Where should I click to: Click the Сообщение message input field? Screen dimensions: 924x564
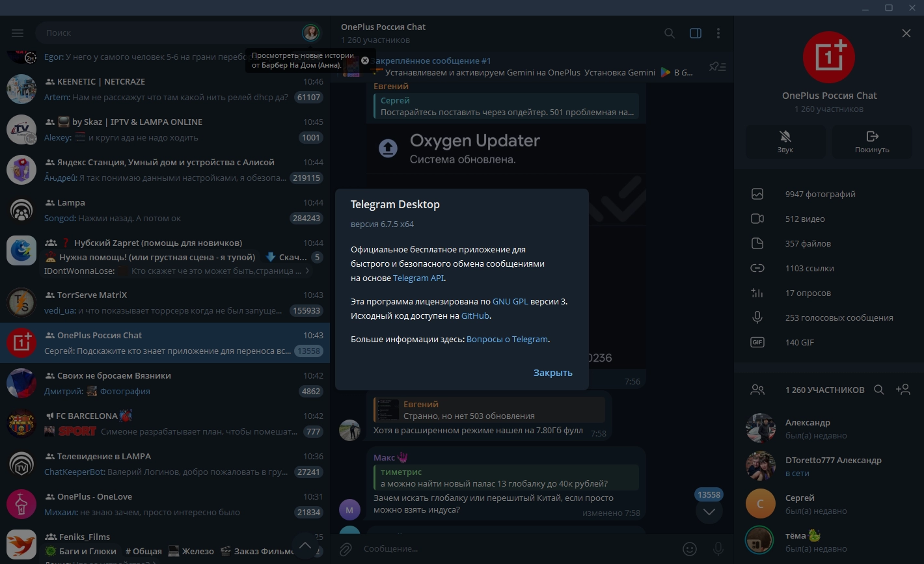pos(517,549)
